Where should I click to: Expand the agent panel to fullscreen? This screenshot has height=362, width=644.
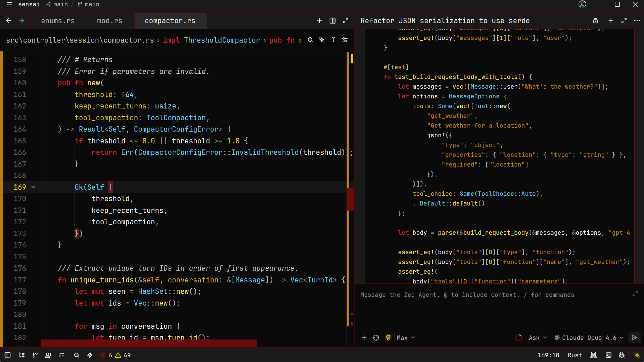click(624, 21)
